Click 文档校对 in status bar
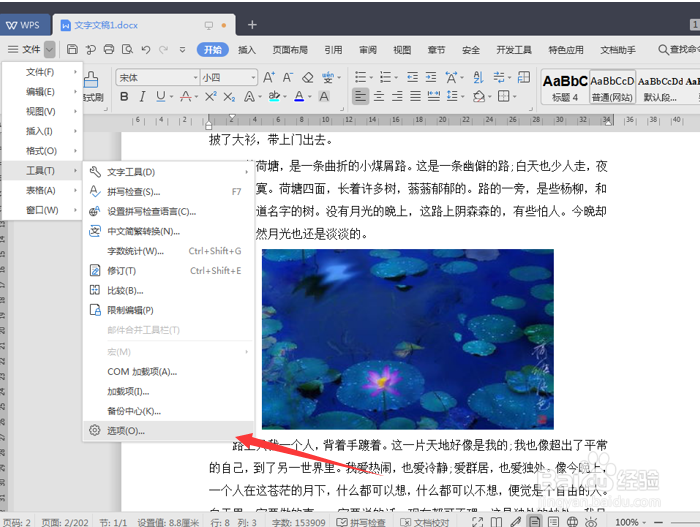Viewport: 700px width, 527px height. pos(425,522)
